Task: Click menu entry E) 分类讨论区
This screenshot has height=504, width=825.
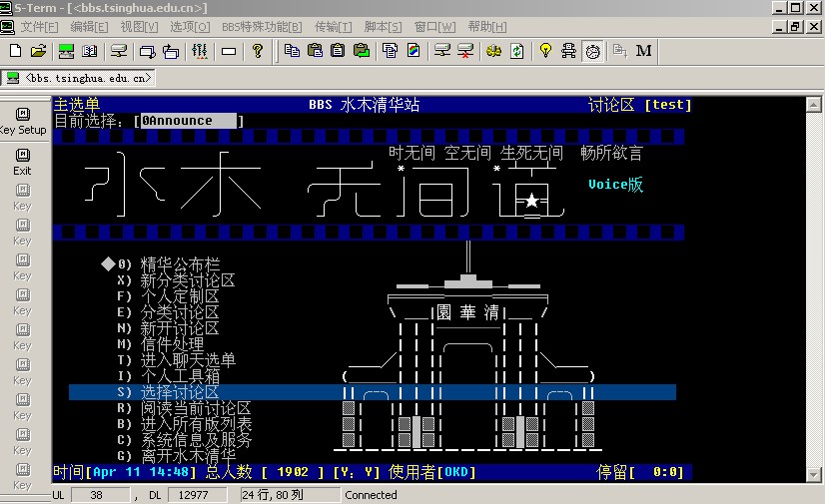Action: (168, 312)
